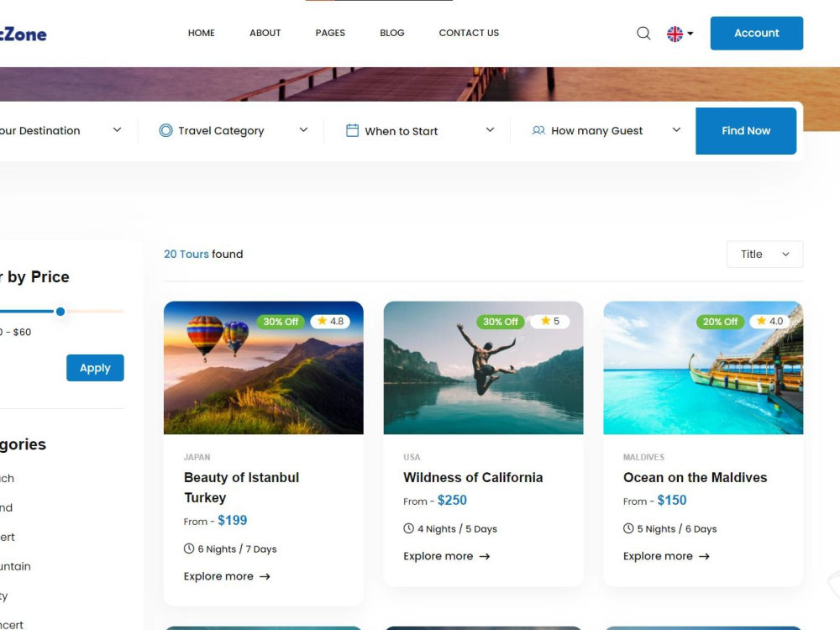
Task: Click the Zone logo
Action: (x=23, y=34)
